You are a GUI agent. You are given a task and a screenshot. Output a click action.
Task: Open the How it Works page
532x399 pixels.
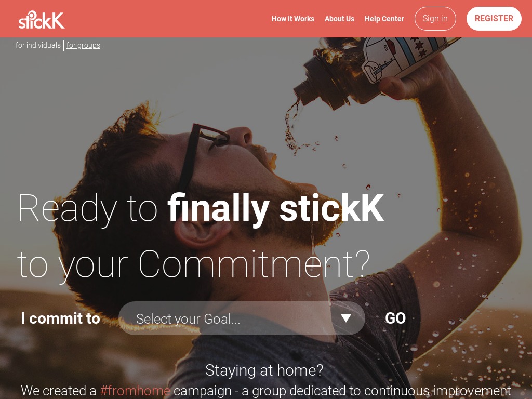293,19
